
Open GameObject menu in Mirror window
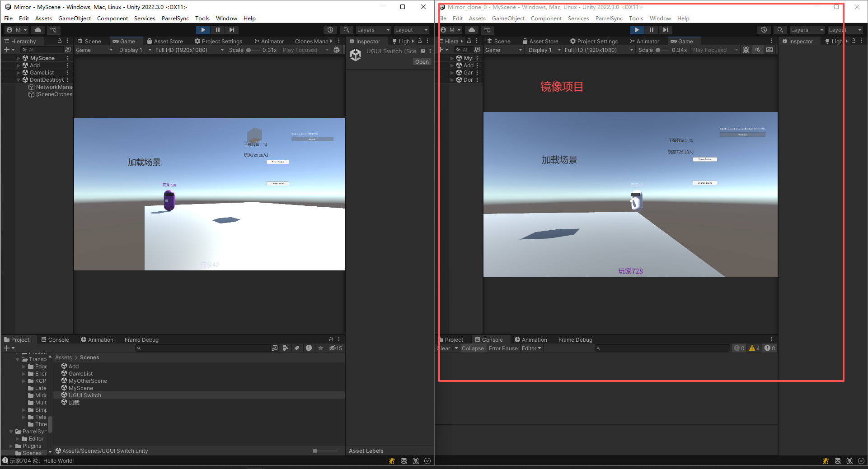click(75, 18)
